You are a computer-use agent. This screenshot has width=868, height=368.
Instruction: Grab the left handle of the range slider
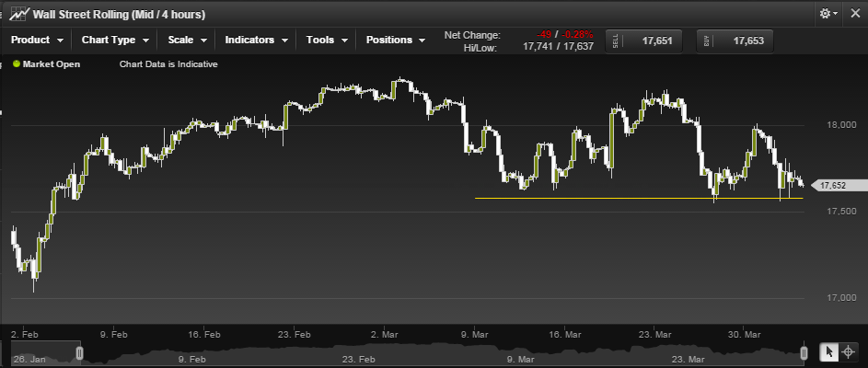click(79, 352)
